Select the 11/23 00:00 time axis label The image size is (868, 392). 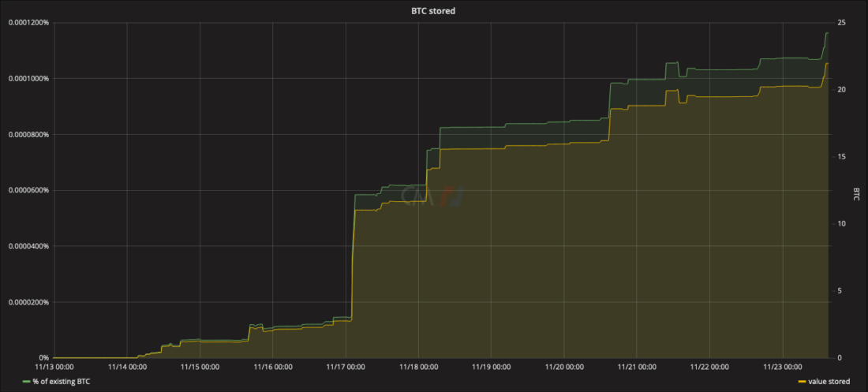point(782,367)
